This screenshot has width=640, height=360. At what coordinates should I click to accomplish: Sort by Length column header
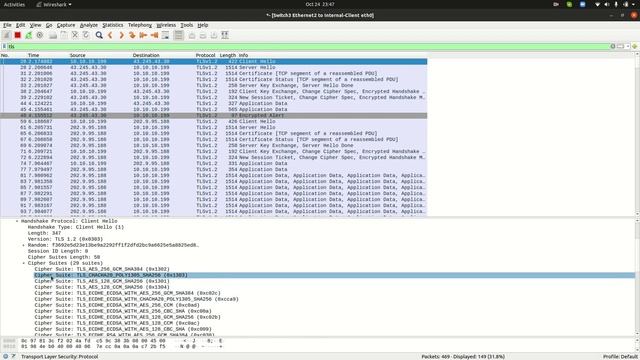tap(228, 55)
